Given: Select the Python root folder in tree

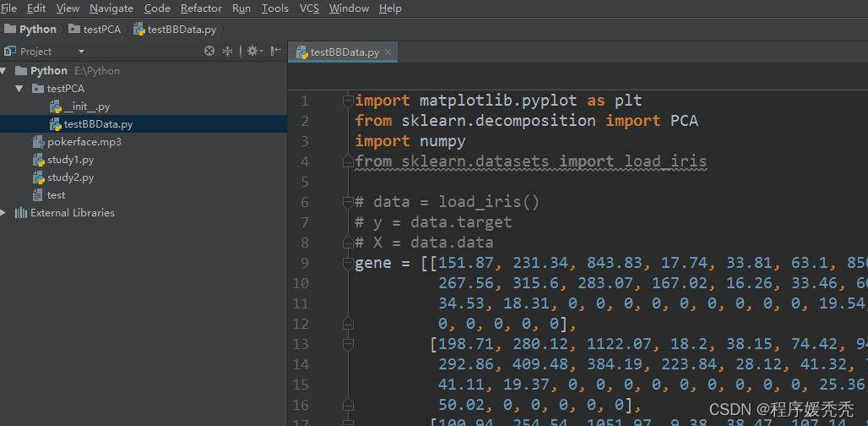Looking at the screenshot, I should point(49,71).
